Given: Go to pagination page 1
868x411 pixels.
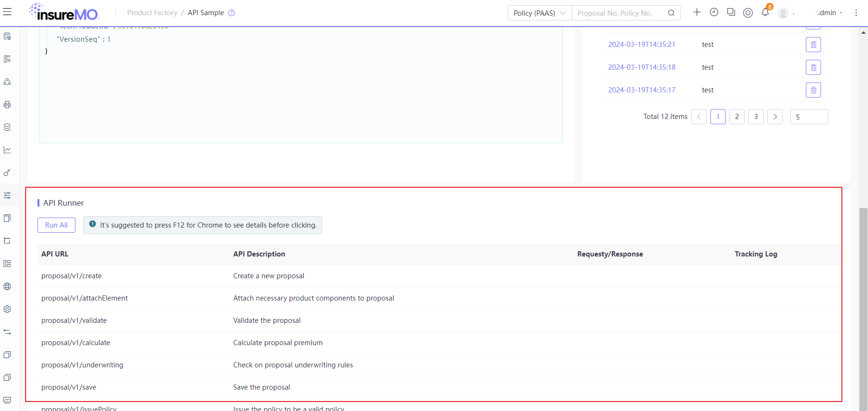Looking at the screenshot, I should pyautogui.click(x=718, y=117).
